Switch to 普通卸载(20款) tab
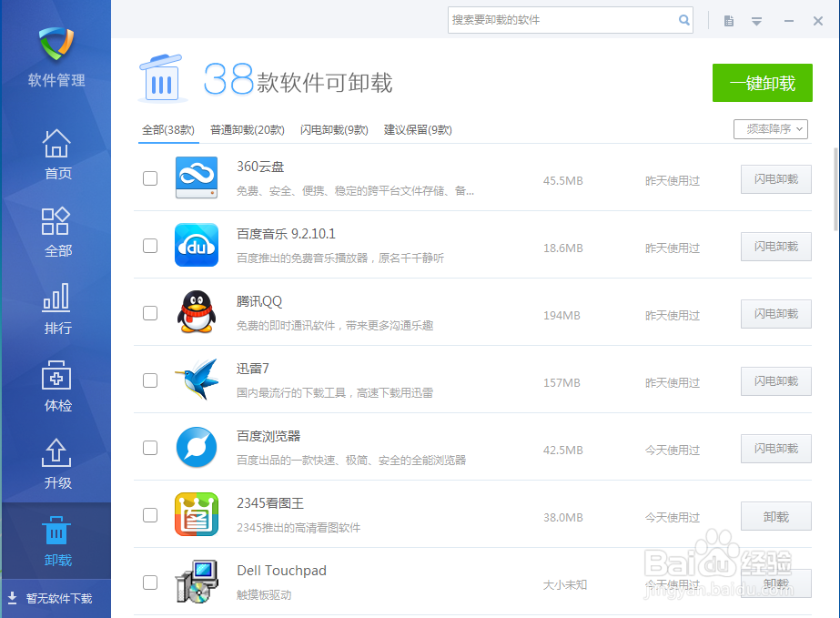The height and width of the screenshot is (618, 840). click(x=247, y=130)
